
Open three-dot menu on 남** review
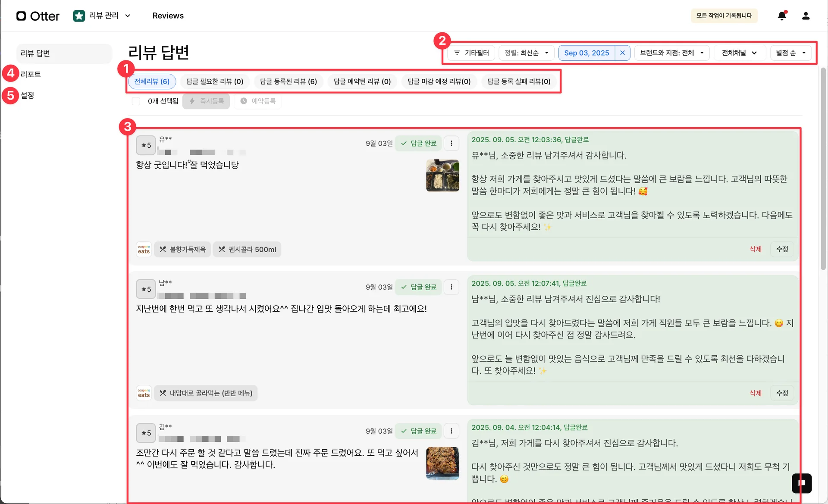[x=452, y=287]
